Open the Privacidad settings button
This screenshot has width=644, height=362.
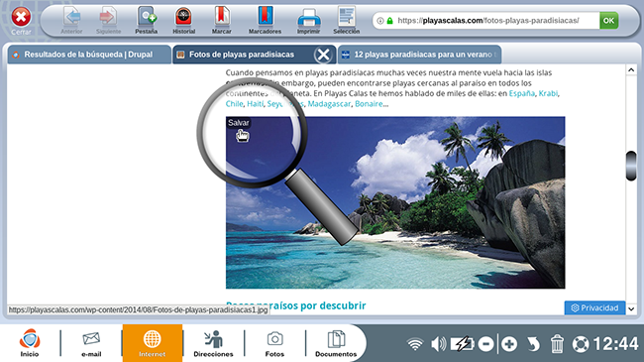(x=594, y=307)
